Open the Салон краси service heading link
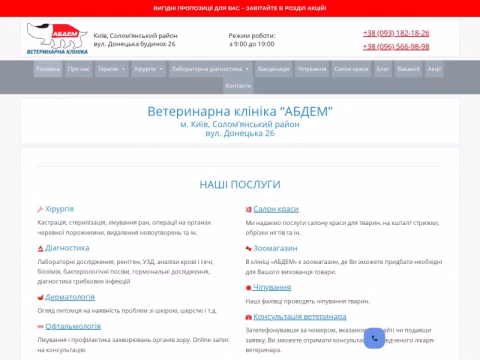This screenshot has height=360, width=480. (x=276, y=209)
